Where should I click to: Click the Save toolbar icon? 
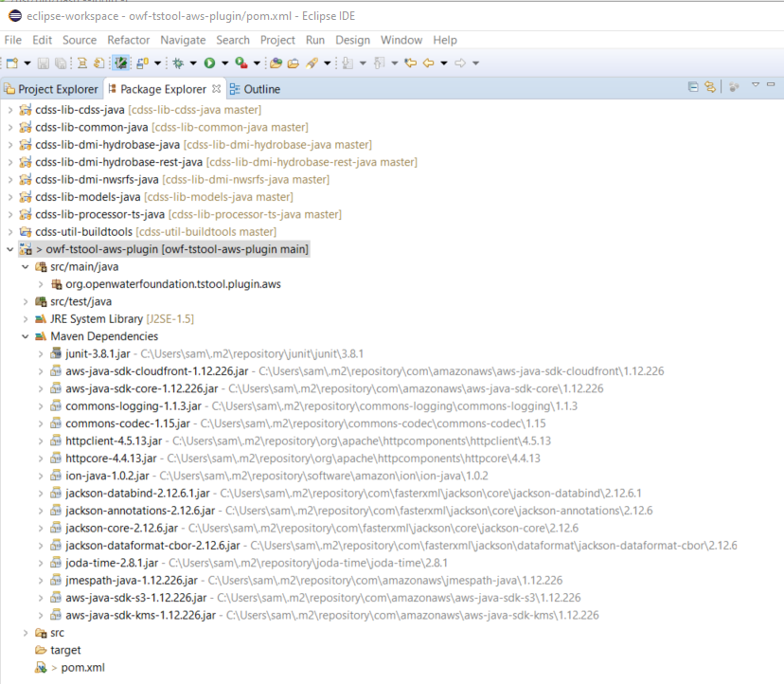[x=44, y=63]
